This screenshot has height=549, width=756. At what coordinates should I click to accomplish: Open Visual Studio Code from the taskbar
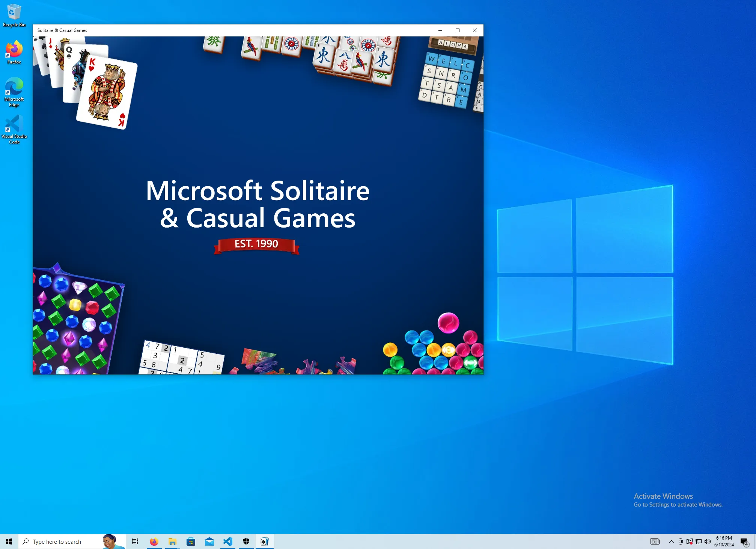228,541
